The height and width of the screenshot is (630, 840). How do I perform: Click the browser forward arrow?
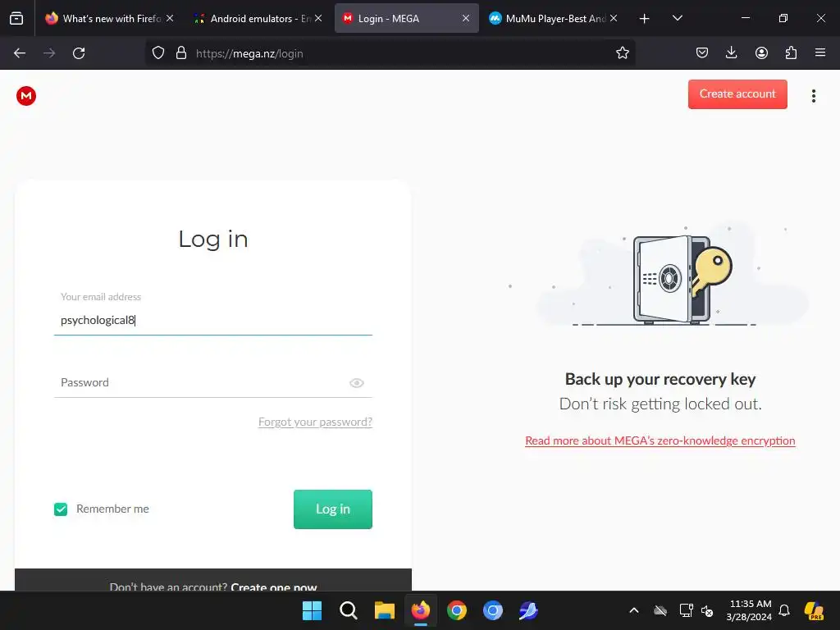[49, 53]
